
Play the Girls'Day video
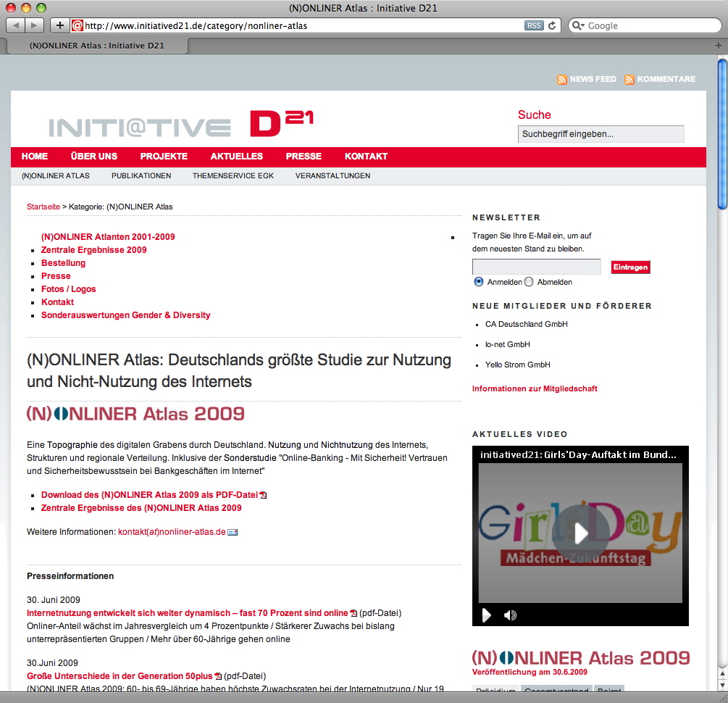(580, 533)
